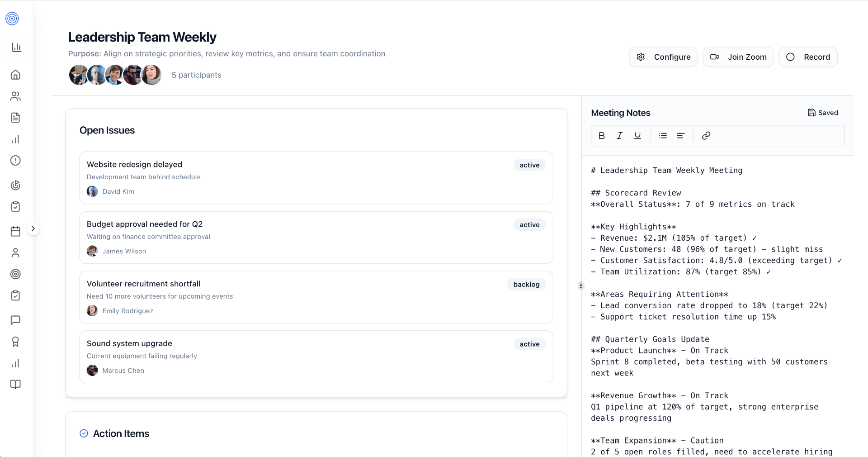Toggle Underline formatting in notes editor

point(637,135)
